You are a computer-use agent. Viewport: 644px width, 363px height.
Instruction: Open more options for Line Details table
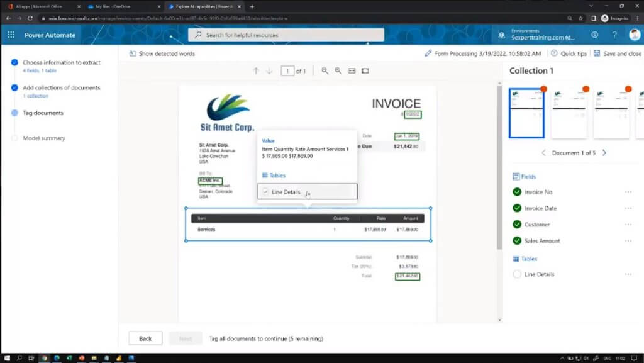(x=628, y=274)
